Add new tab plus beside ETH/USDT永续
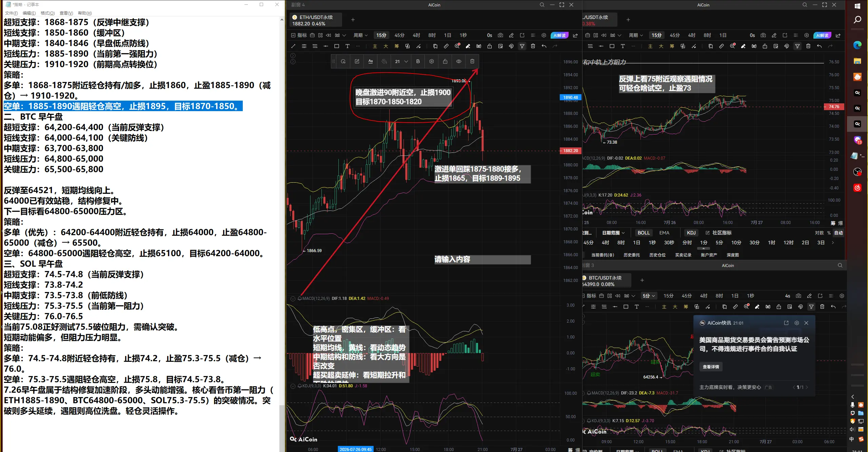The width and height of the screenshot is (868, 452). point(353,20)
